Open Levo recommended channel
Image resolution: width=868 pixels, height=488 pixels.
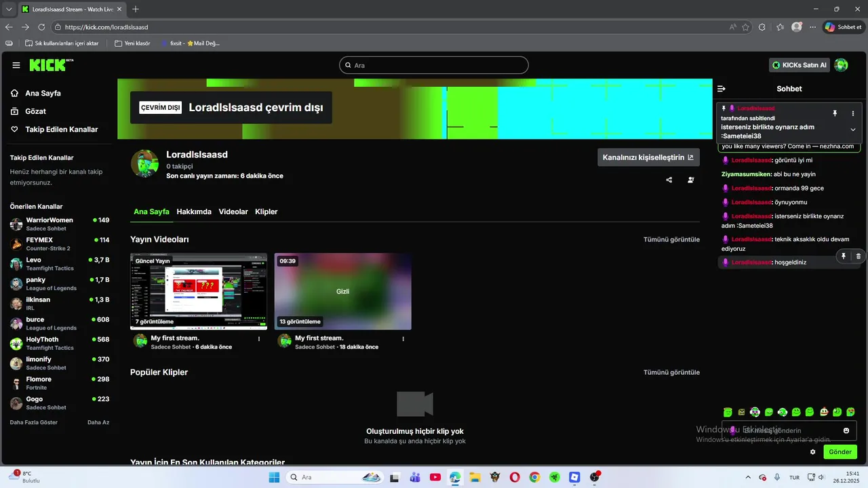(x=60, y=264)
